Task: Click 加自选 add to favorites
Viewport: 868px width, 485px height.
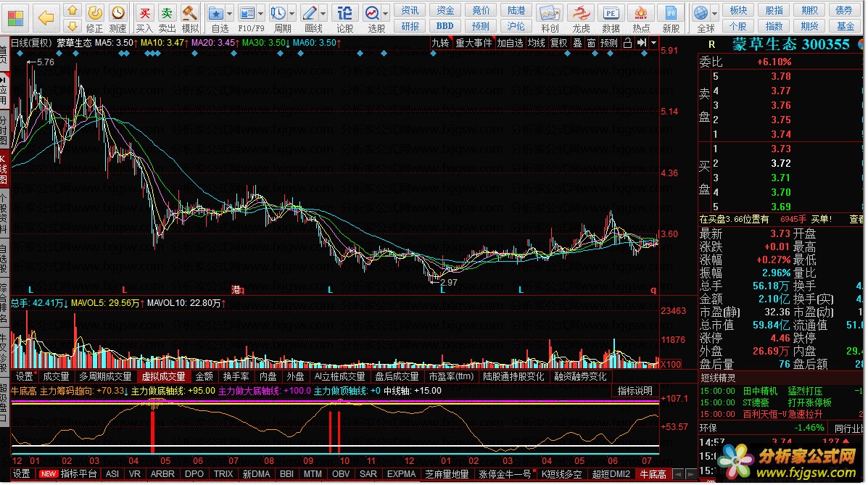Action: (x=510, y=43)
